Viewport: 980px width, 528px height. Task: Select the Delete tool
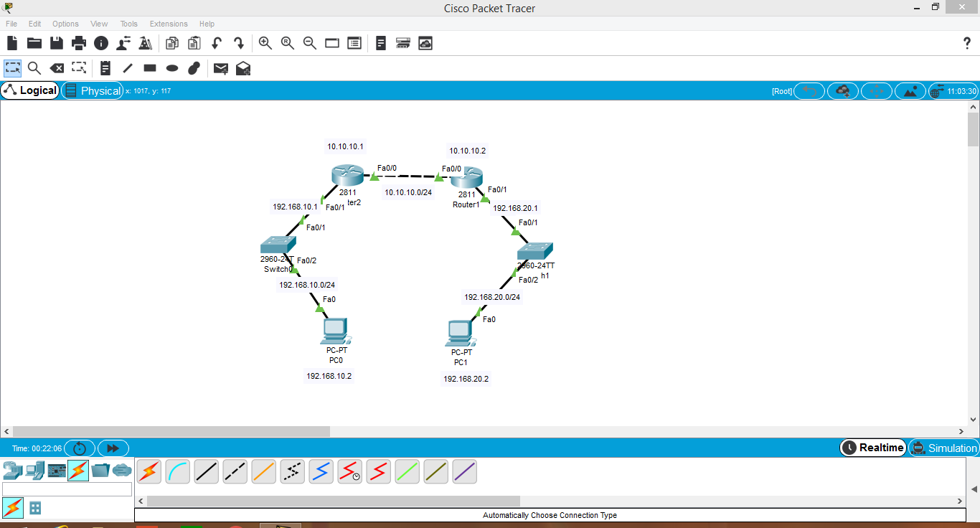[x=57, y=68]
